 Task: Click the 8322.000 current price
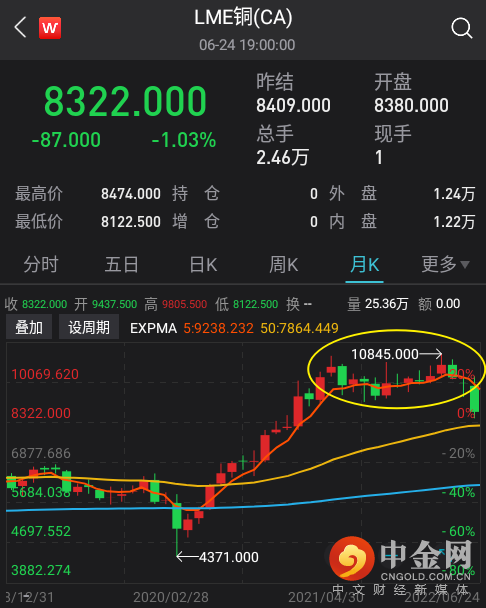pos(125,102)
